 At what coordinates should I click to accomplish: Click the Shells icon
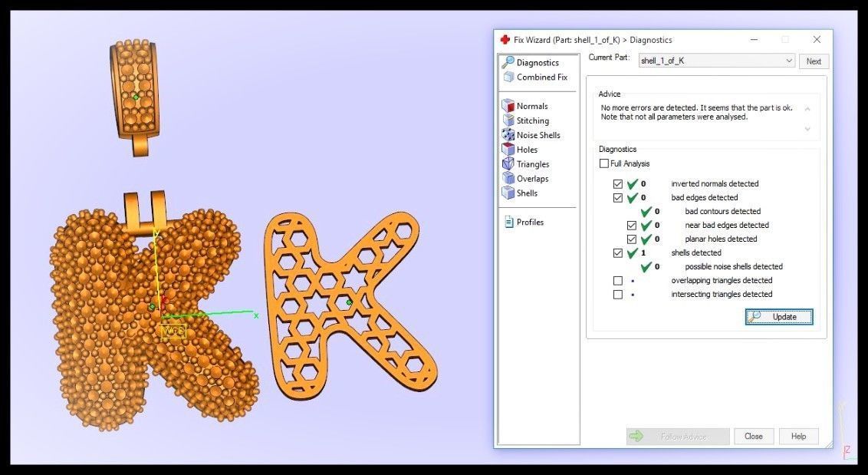click(x=508, y=193)
